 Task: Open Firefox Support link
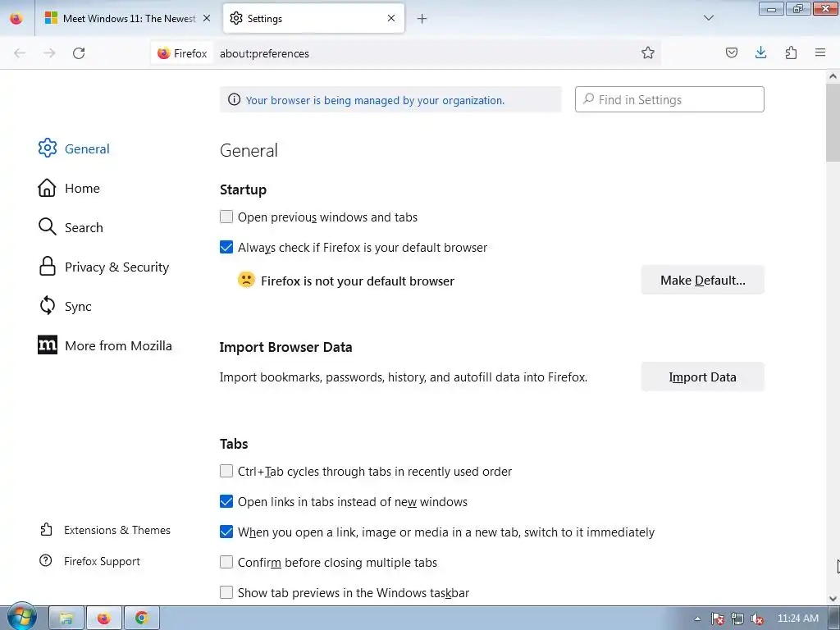[90, 561]
